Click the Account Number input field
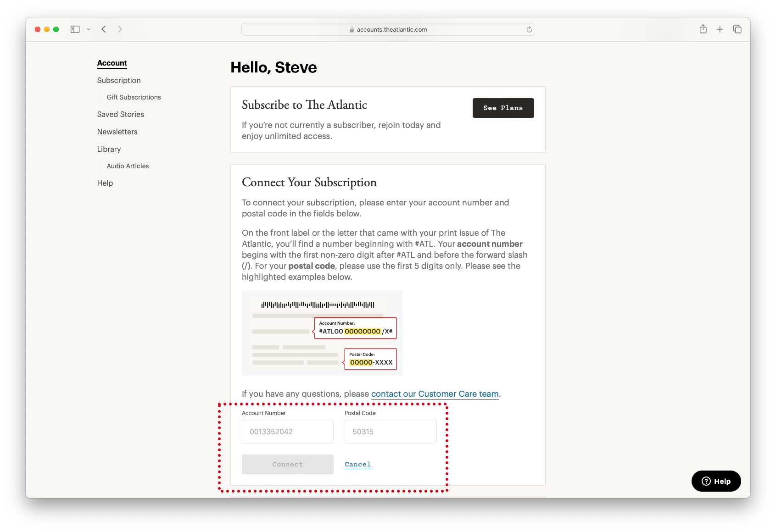Screen dimensions: 776x532 287,432
